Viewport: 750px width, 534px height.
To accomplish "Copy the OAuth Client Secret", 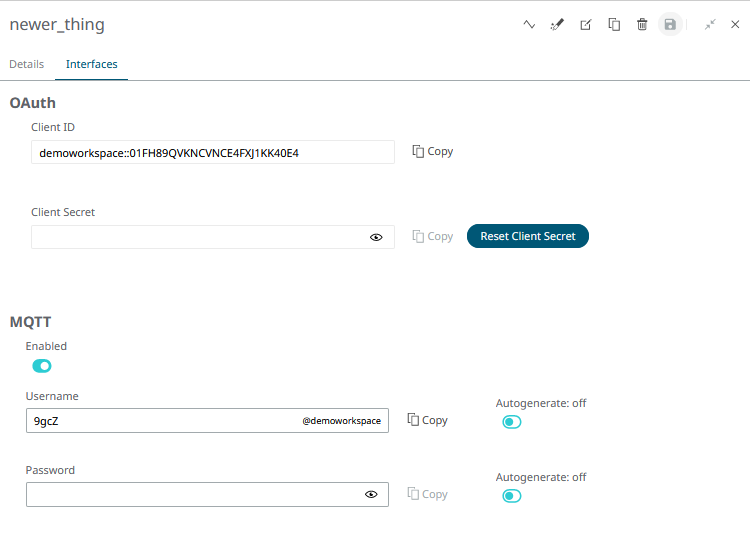I will 433,236.
